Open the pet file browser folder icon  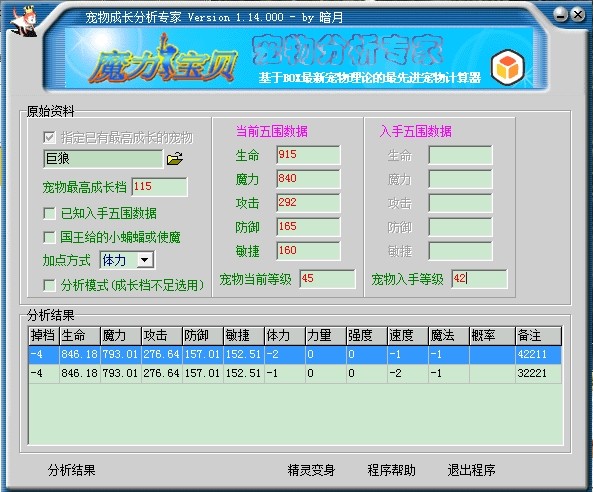[x=175, y=159]
